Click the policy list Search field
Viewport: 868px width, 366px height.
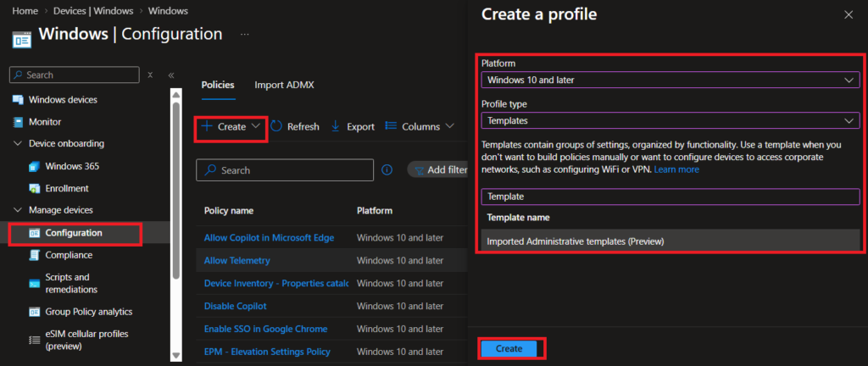click(285, 170)
